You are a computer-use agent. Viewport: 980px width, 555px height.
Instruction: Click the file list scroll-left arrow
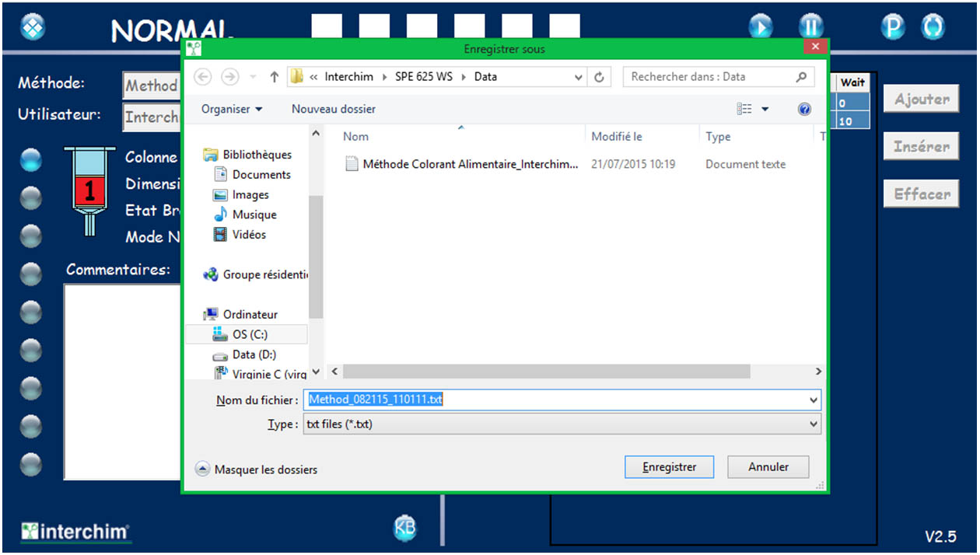(x=333, y=372)
